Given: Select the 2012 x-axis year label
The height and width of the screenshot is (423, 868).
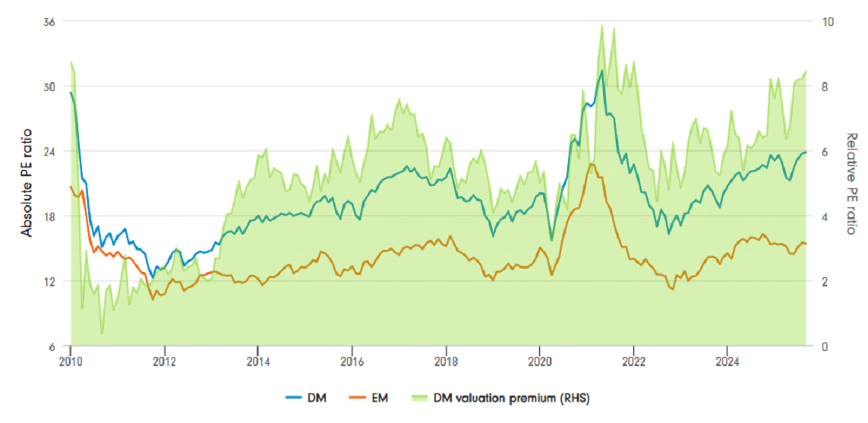Looking at the screenshot, I should tap(164, 361).
